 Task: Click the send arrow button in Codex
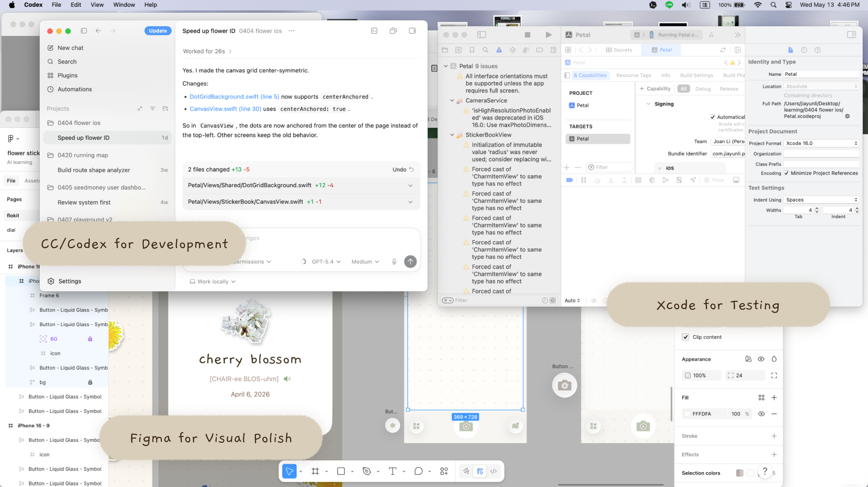410,261
